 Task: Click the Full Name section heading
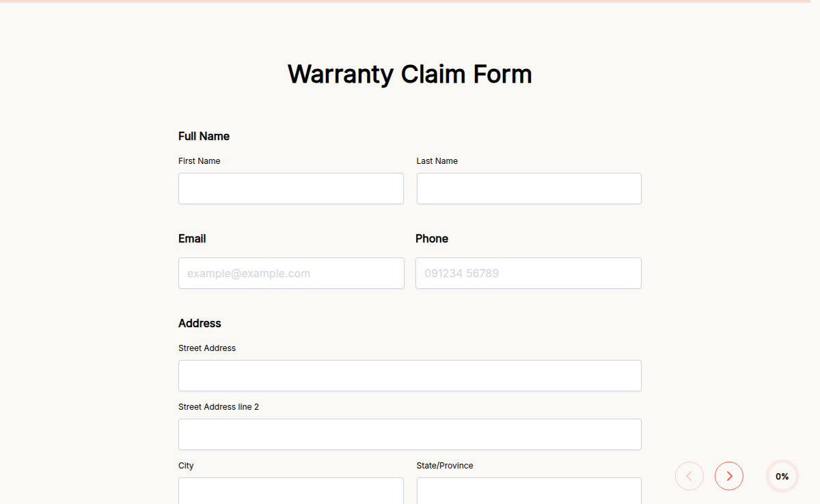pyautogui.click(x=204, y=136)
